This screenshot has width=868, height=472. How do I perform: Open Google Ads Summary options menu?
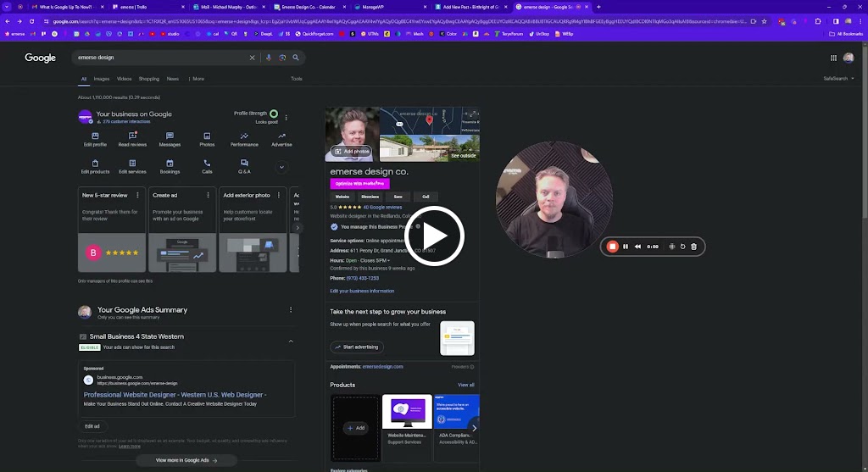(x=291, y=310)
